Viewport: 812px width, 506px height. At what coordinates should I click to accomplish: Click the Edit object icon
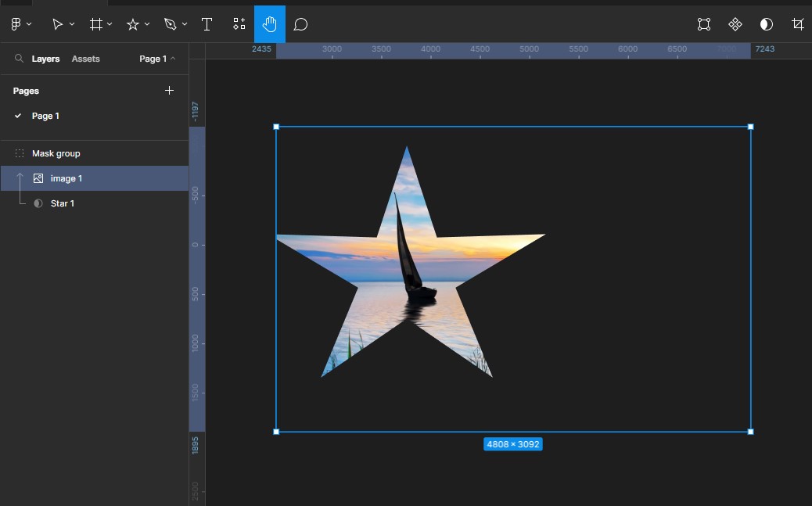[x=704, y=24]
